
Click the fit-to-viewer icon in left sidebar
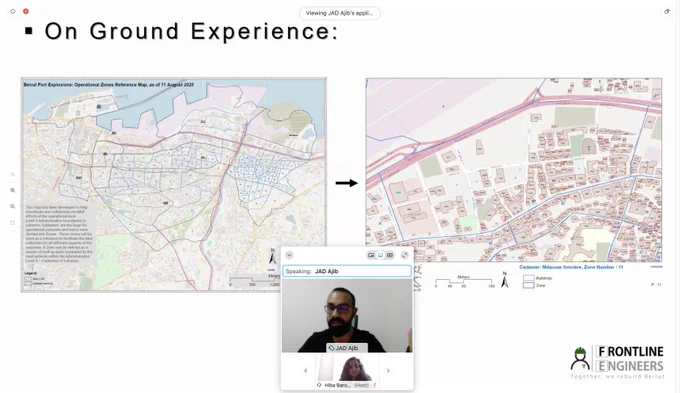[13, 223]
